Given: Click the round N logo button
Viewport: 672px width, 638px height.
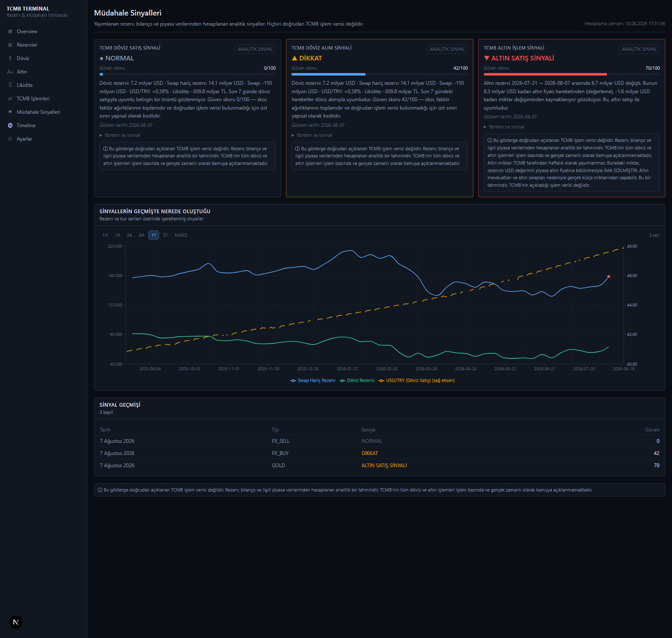Looking at the screenshot, I should 16,622.
